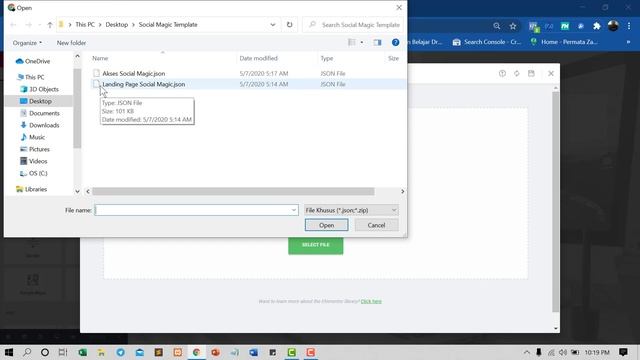Open PowerPoint from the taskbar
Viewport: 640px width, 360px height.
[216, 352]
